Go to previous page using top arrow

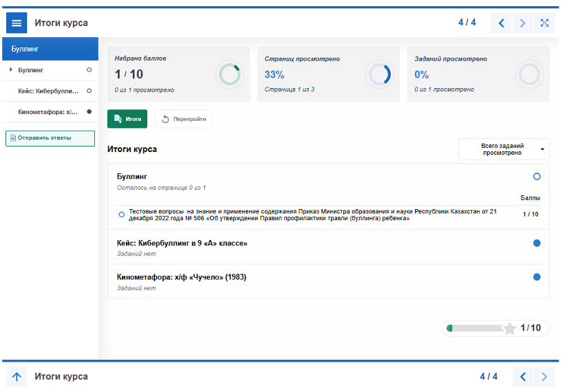501,23
